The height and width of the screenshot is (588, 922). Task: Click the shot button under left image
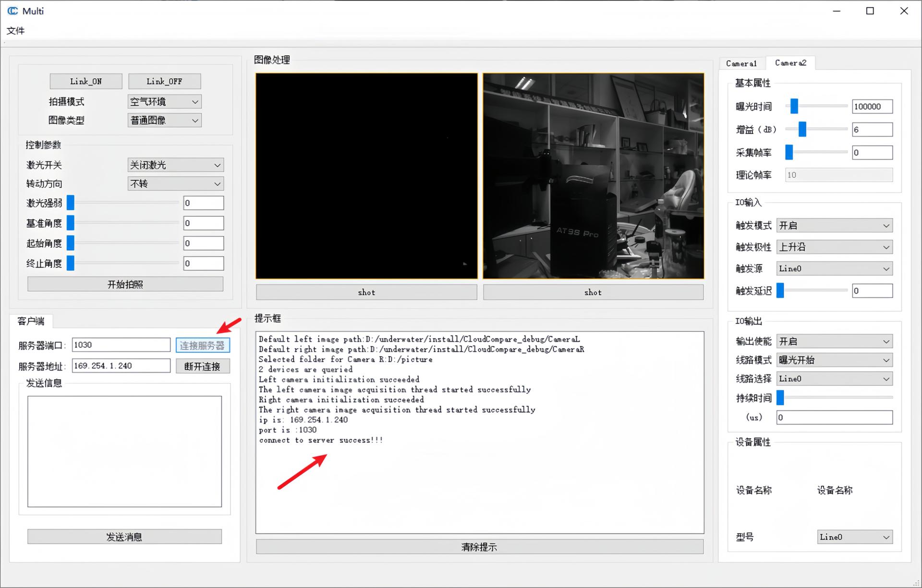[x=366, y=292]
